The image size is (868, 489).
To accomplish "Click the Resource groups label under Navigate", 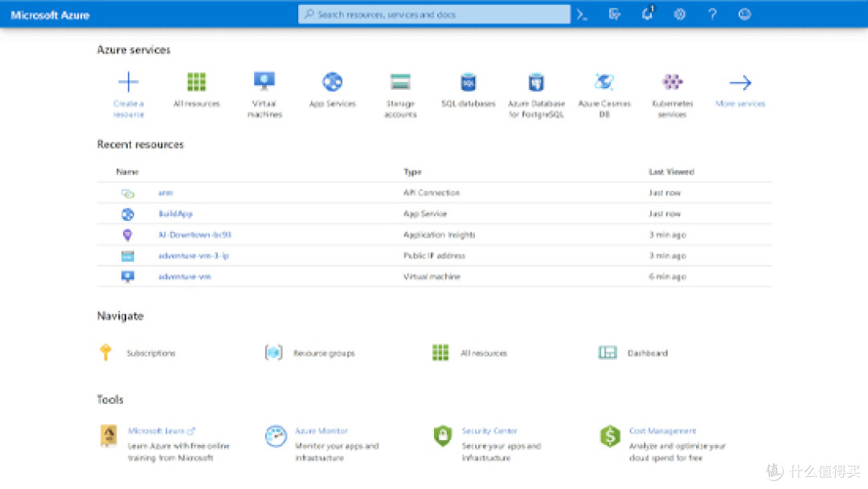I will point(324,353).
